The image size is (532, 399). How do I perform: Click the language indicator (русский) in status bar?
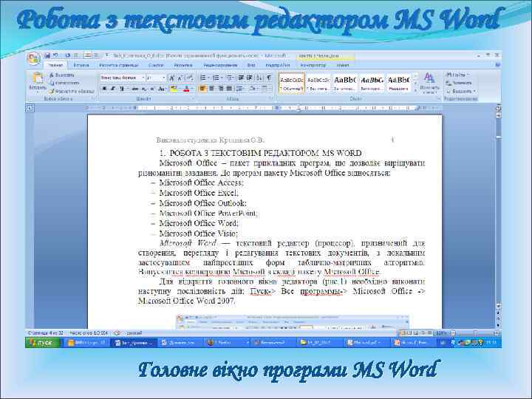pos(134,333)
